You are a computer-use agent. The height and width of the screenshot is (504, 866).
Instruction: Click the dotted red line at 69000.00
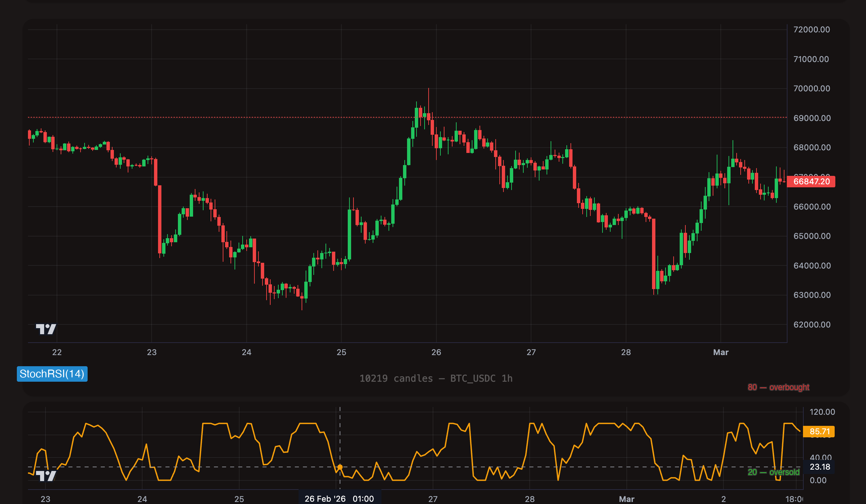point(275,117)
